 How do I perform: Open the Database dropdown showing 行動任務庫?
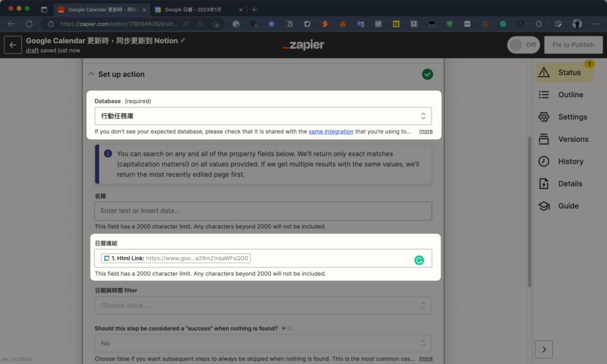(263, 116)
